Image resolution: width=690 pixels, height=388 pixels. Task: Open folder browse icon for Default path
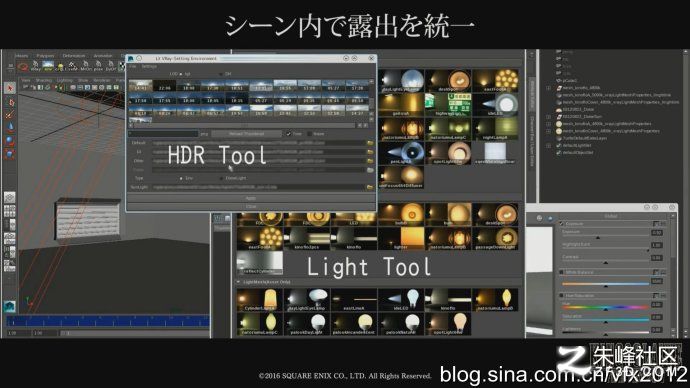pos(370,143)
